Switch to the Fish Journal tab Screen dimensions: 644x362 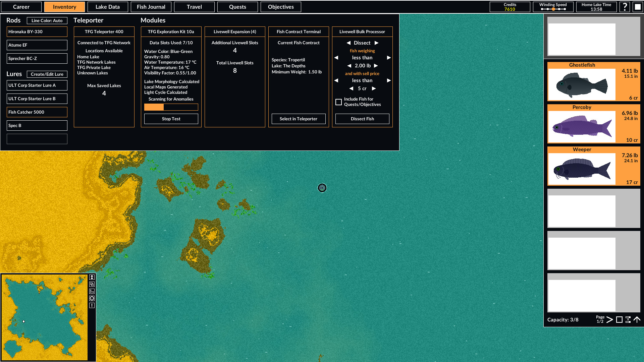click(x=151, y=7)
